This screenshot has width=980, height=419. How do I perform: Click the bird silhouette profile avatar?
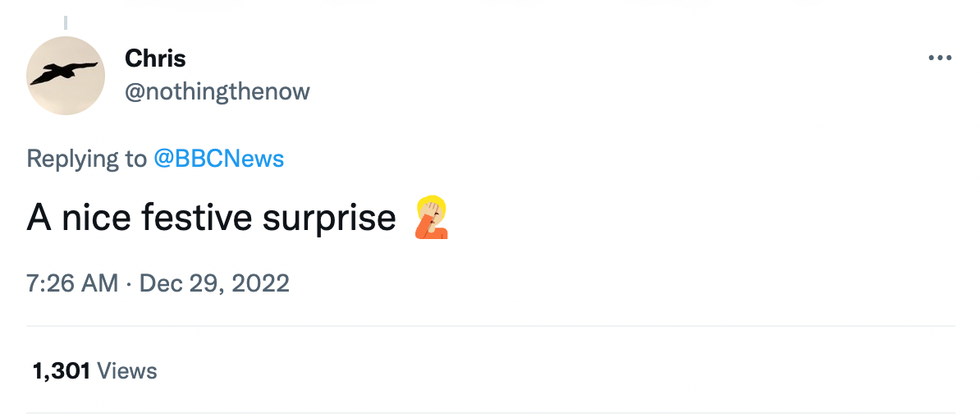(65, 75)
